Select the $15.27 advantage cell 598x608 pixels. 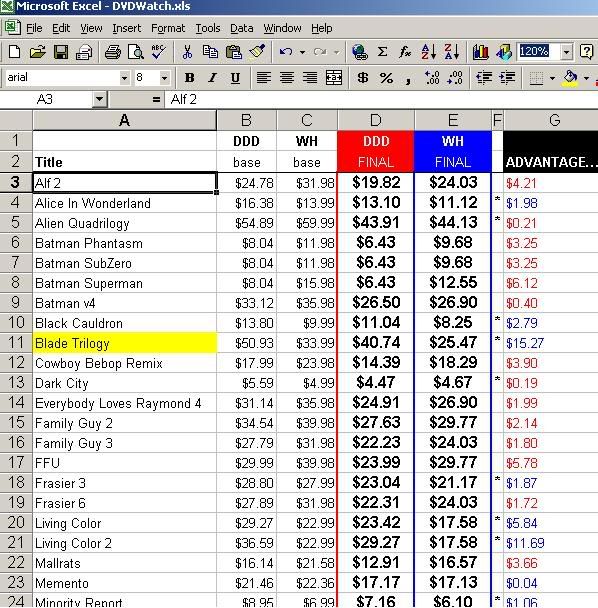(551, 343)
